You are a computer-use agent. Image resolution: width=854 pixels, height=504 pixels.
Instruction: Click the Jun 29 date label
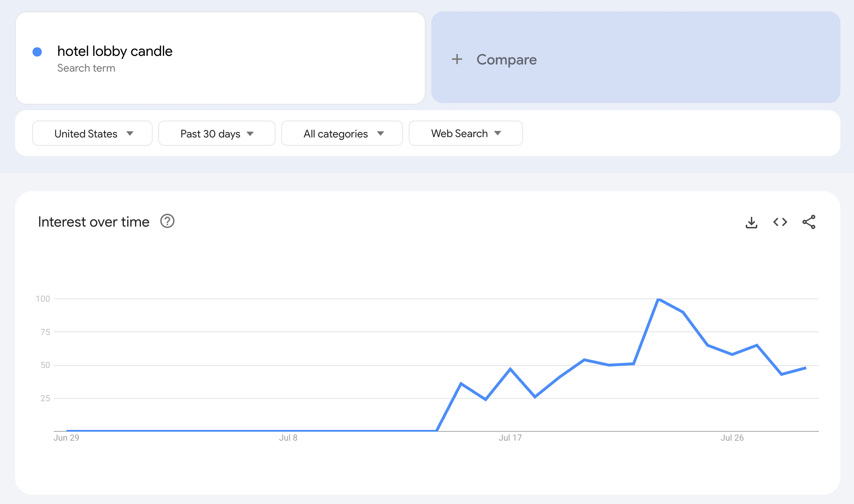66,438
